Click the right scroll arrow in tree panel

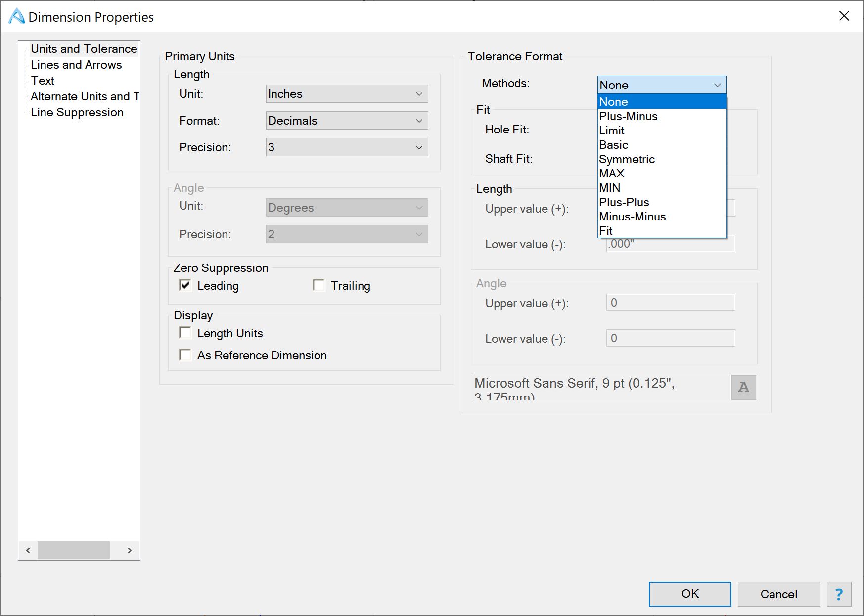pyautogui.click(x=130, y=550)
